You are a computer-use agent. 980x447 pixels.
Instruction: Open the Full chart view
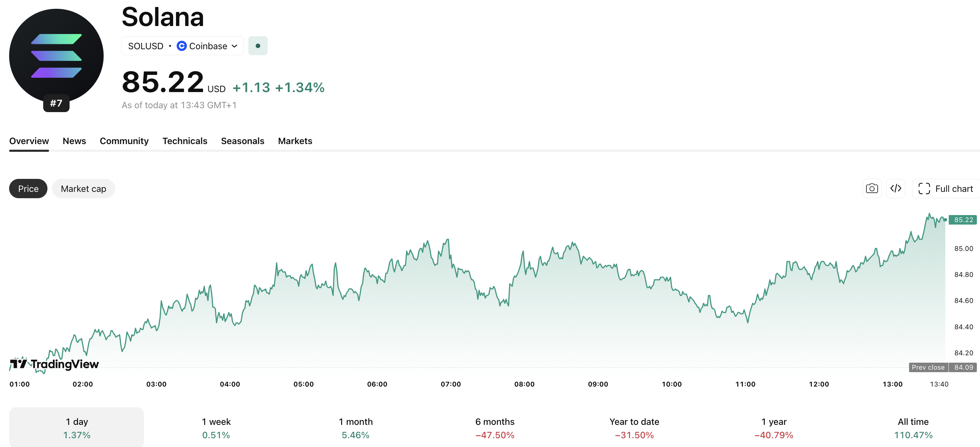946,188
